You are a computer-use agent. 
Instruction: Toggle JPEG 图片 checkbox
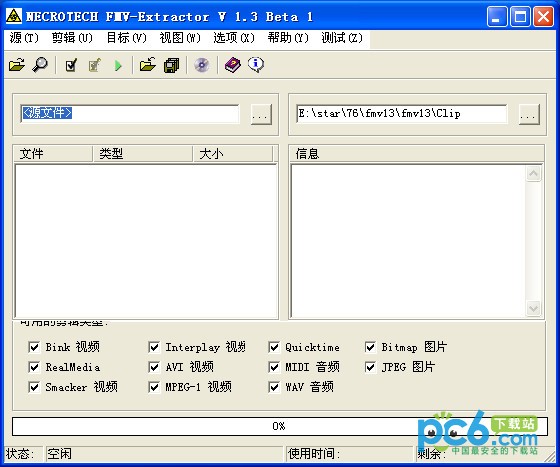point(370,367)
